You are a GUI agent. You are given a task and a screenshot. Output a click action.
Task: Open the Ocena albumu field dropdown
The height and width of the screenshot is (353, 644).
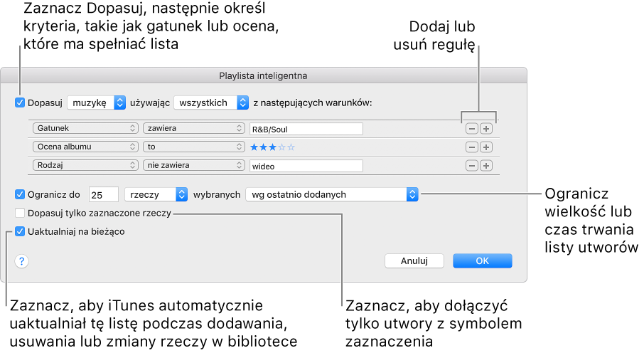click(85, 147)
